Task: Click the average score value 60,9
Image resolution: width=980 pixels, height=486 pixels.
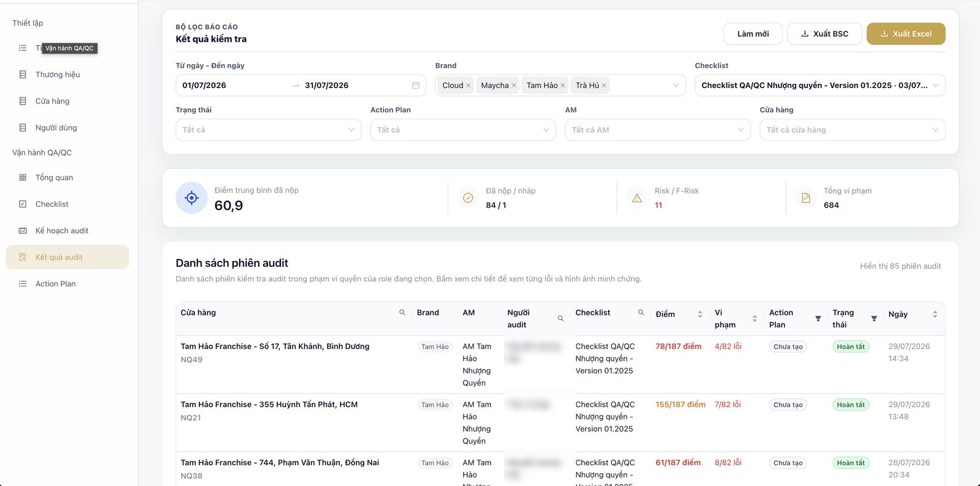Action: pos(228,206)
